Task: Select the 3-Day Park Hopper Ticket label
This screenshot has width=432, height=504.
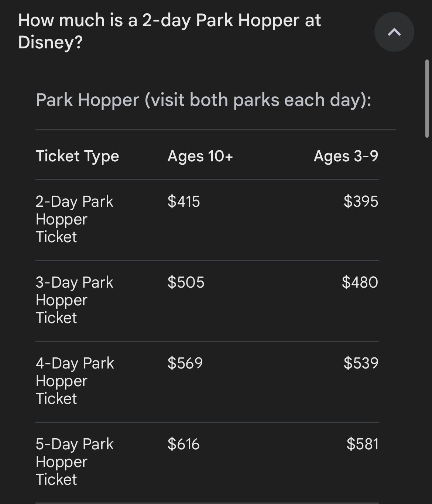Action: [x=74, y=300]
